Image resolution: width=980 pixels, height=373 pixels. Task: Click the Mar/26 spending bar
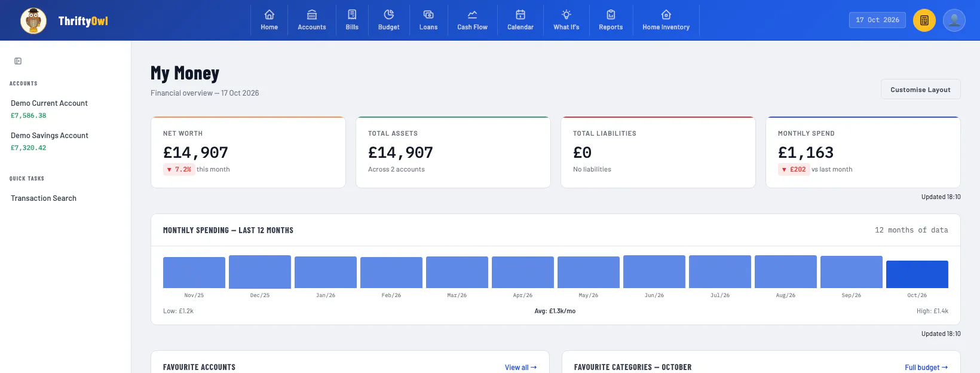[x=457, y=273]
